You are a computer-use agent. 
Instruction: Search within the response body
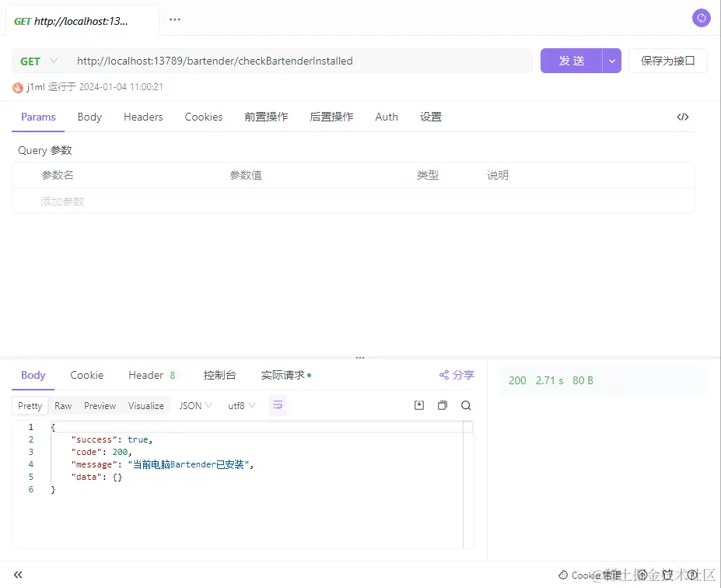click(466, 405)
